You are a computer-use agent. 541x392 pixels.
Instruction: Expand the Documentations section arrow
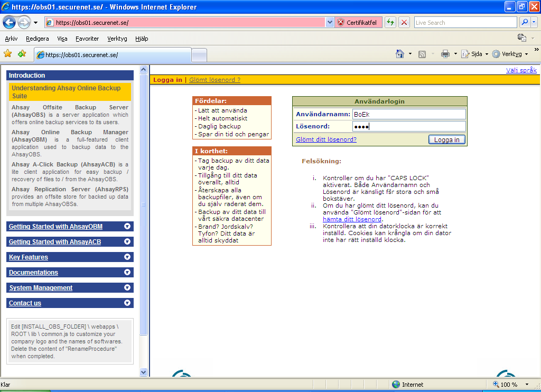(x=127, y=272)
